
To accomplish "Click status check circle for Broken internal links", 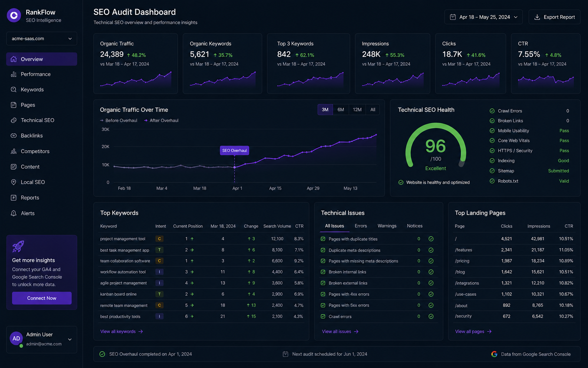I will coord(431,272).
